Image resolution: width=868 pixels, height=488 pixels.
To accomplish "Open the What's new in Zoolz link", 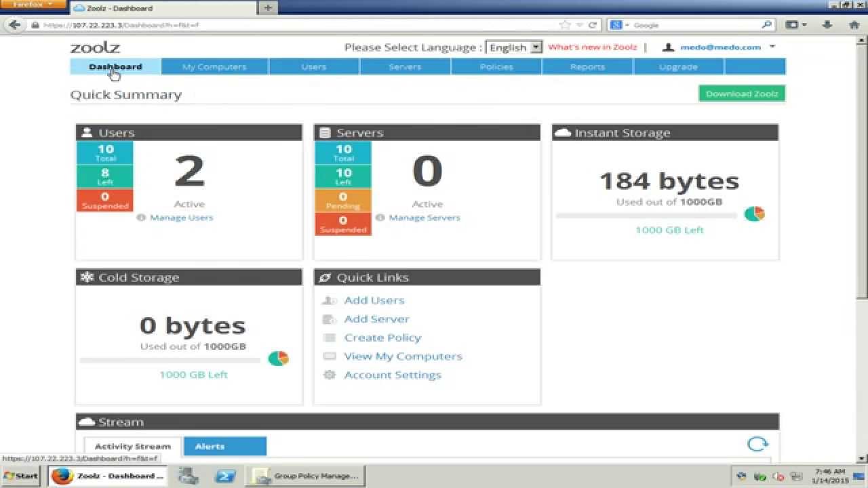I will (x=592, y=47).
